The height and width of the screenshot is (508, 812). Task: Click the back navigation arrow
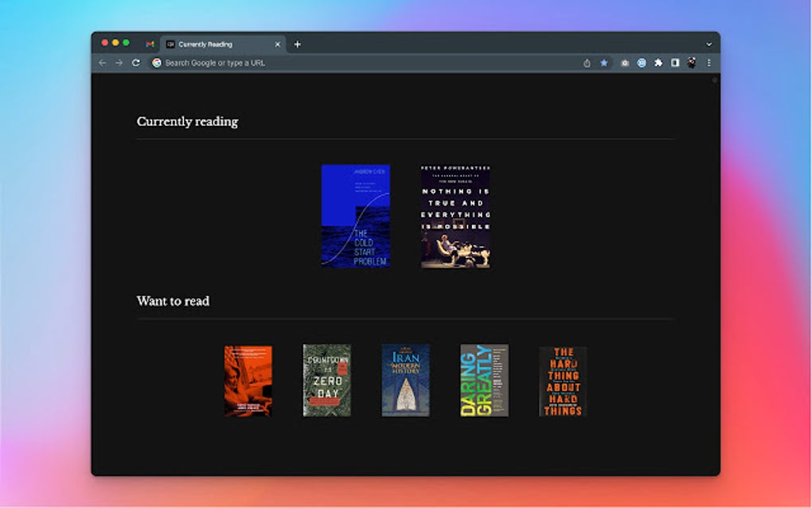tap(103, 62)
